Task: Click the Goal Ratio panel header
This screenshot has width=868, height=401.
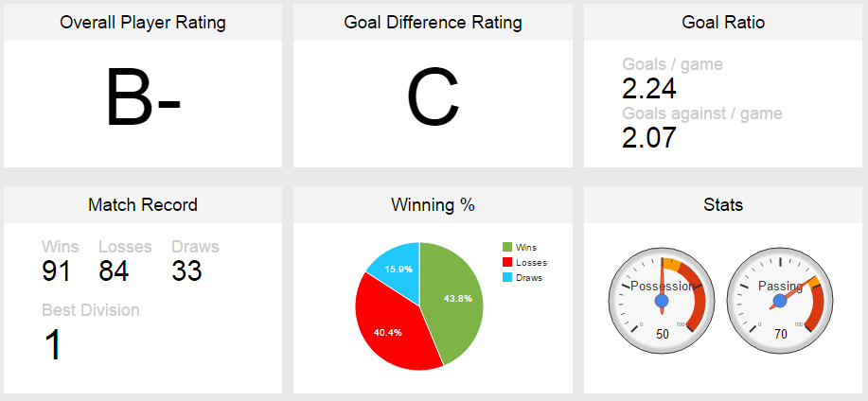Action: point(723,22)
